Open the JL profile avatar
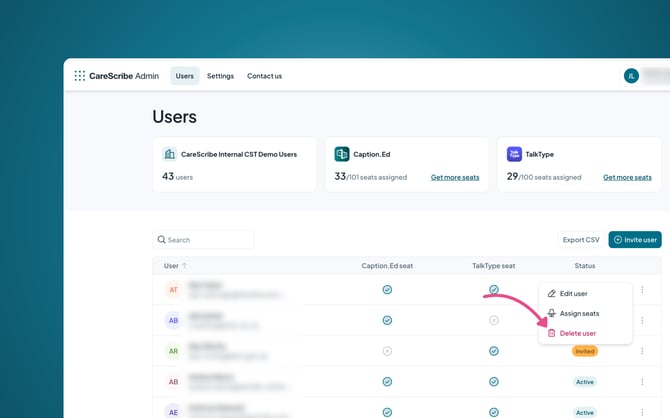 click(x=631, y=76)
